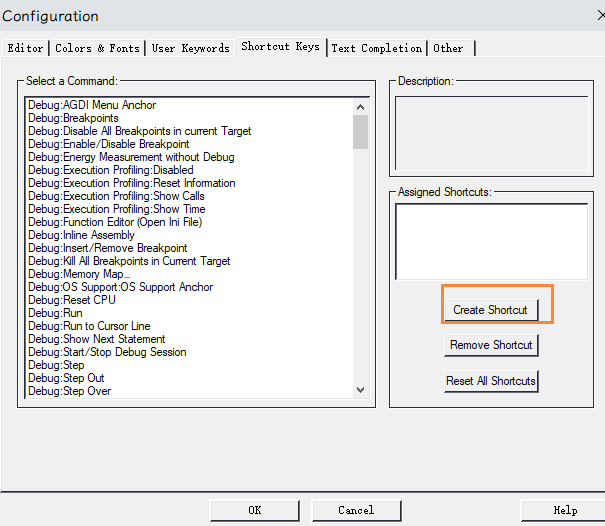Viewport: 605px width, 526px height.
Task: Select the Text Completion tab
Action: click(x=376, y=48)
